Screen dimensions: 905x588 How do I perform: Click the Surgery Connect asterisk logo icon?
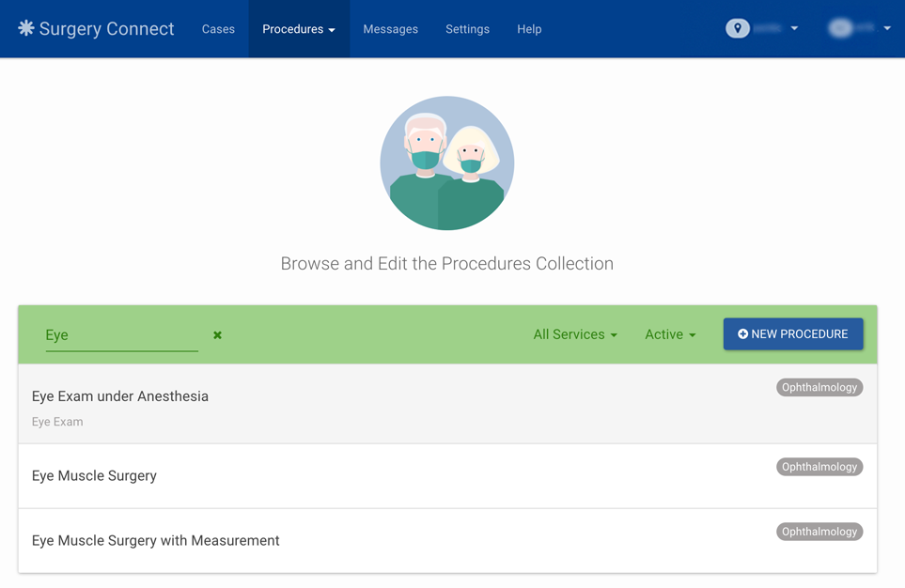pos(27,28)
